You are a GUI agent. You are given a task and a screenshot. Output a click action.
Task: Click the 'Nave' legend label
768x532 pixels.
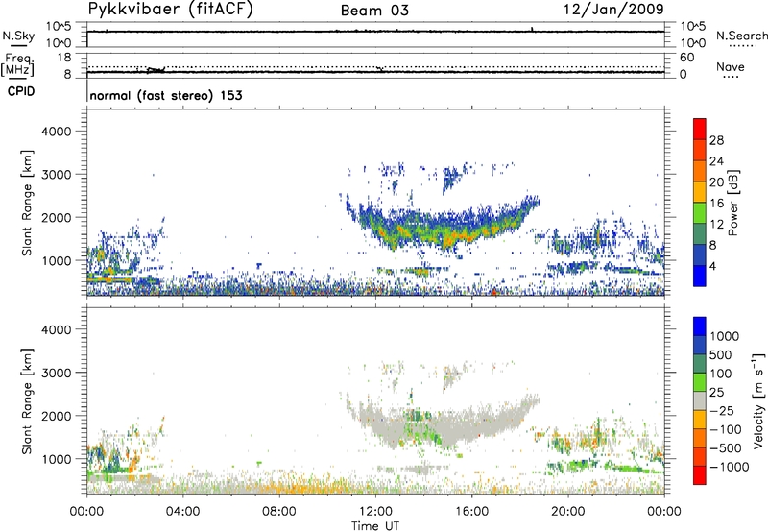[731, 67]
